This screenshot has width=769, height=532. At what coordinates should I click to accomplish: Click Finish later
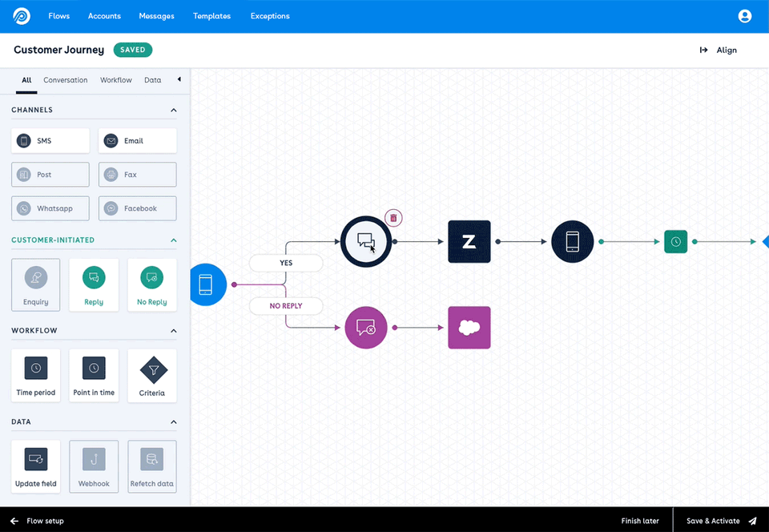640,521
